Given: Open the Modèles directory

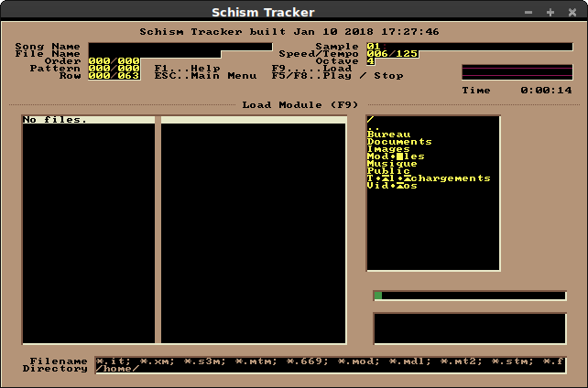Looking at the screenshot, I should click(x=396, y=156).
